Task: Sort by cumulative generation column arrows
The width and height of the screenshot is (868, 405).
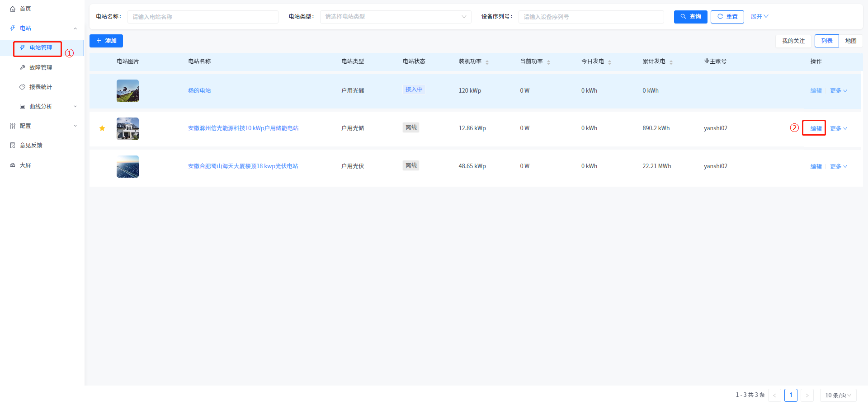Action: 671,62
